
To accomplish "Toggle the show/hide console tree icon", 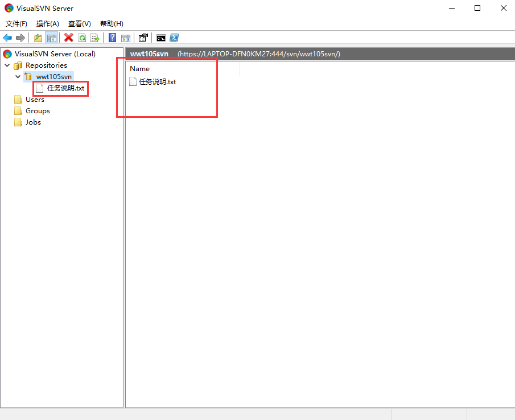I will [x=51, y=38].
